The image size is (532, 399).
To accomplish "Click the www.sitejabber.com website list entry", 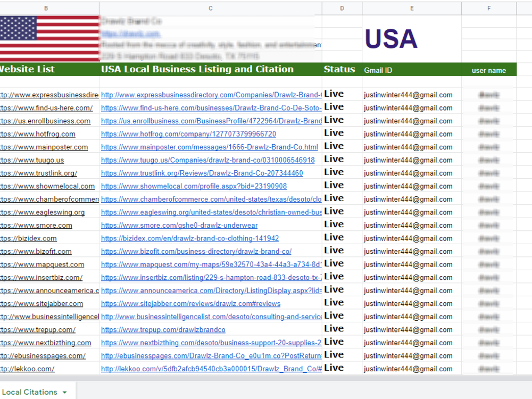I will click(41, 304).
